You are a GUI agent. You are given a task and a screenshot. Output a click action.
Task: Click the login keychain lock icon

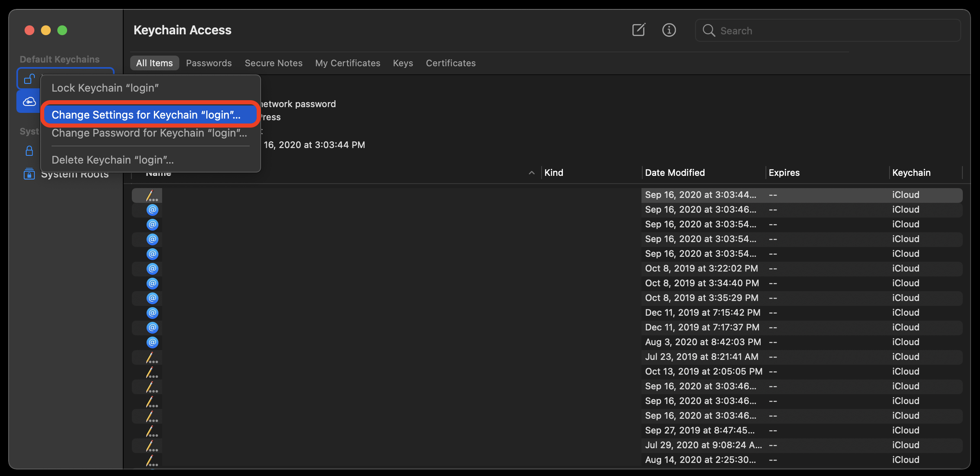[x=29, y=79]
